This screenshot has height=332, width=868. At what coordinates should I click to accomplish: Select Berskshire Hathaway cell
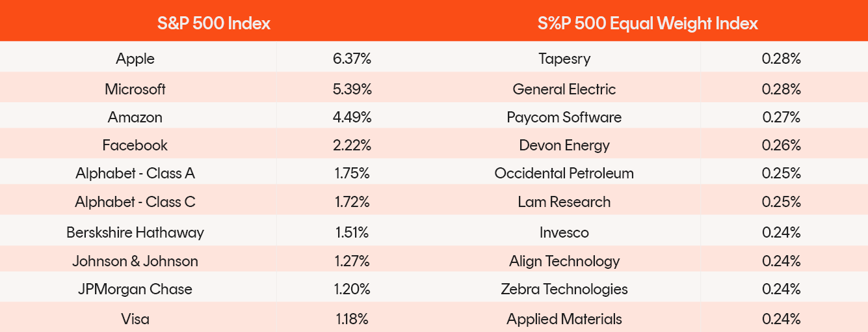click(135, 232)
